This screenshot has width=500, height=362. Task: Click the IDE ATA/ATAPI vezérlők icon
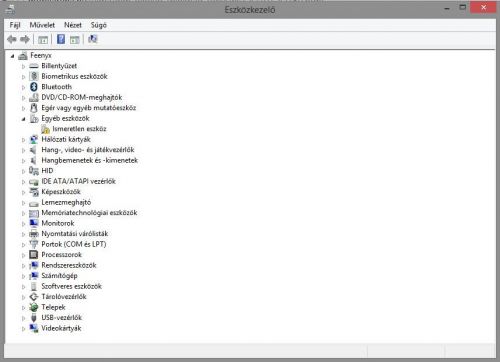pyautogui.click(x=34, y=182)
